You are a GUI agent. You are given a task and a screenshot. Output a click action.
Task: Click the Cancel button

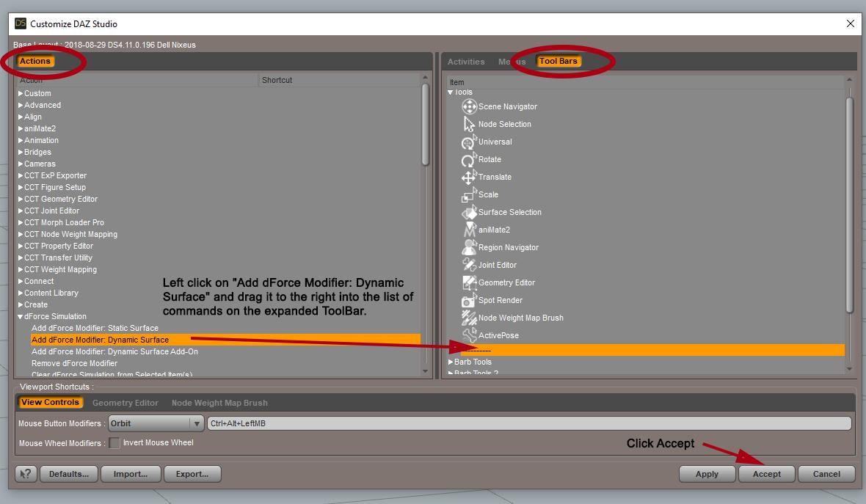click(x=827, y=474)
